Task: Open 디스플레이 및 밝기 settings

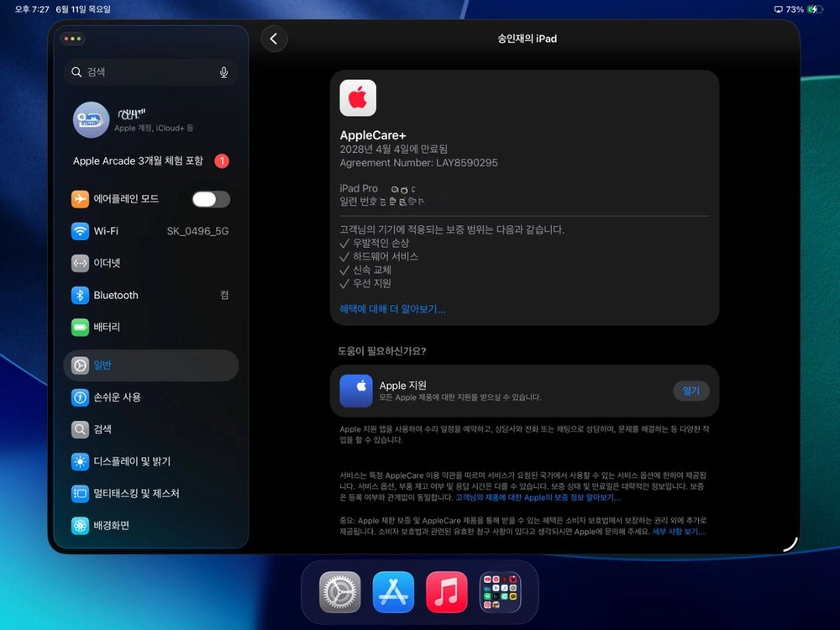Action: (x=150, y=461)
